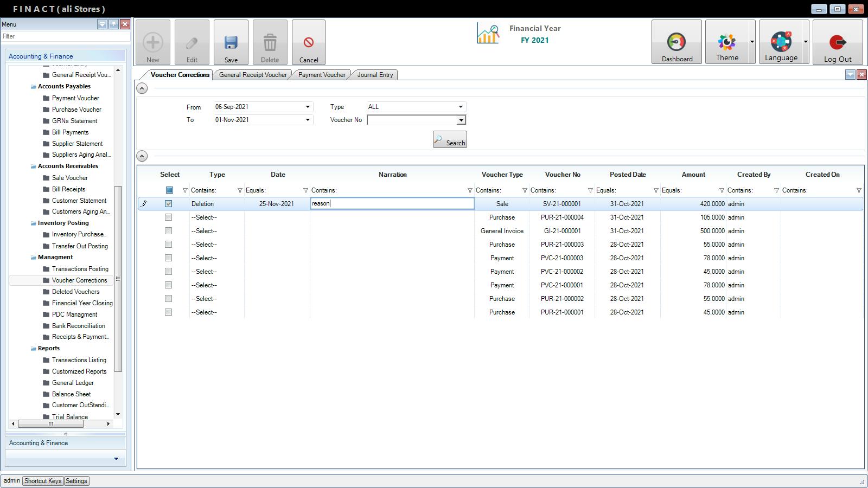The height and width of the screenshot is (488, 868).
Task: Click the filter icon in Narration column
Action: pyautogui.click(x=470, y=190)
